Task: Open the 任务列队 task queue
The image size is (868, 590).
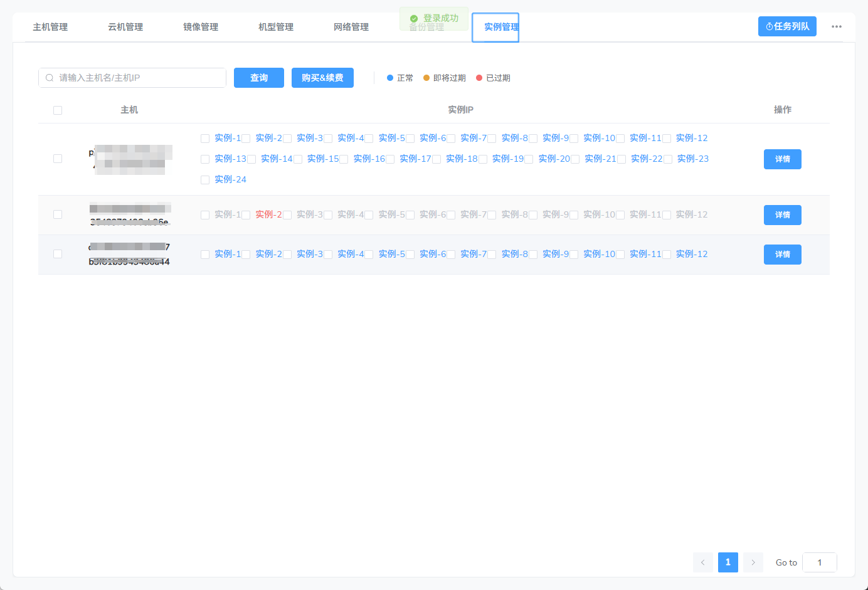Action: (786, 26)
